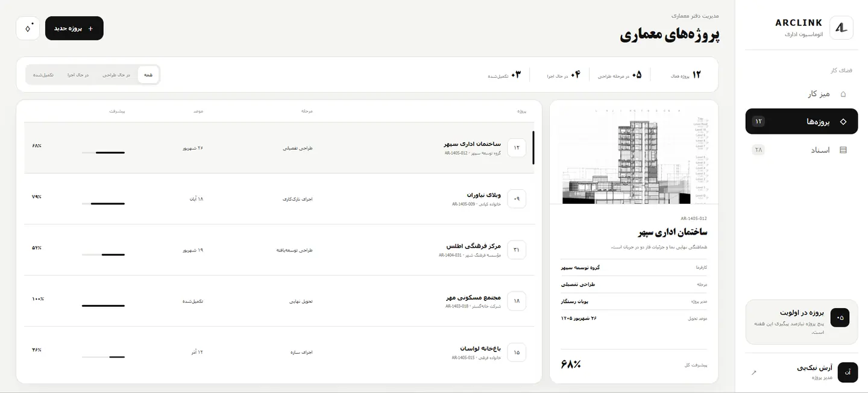Click the arrow icon beside آرش نیک‌پی
Viewport: 868px width, 393px height.
753,373
